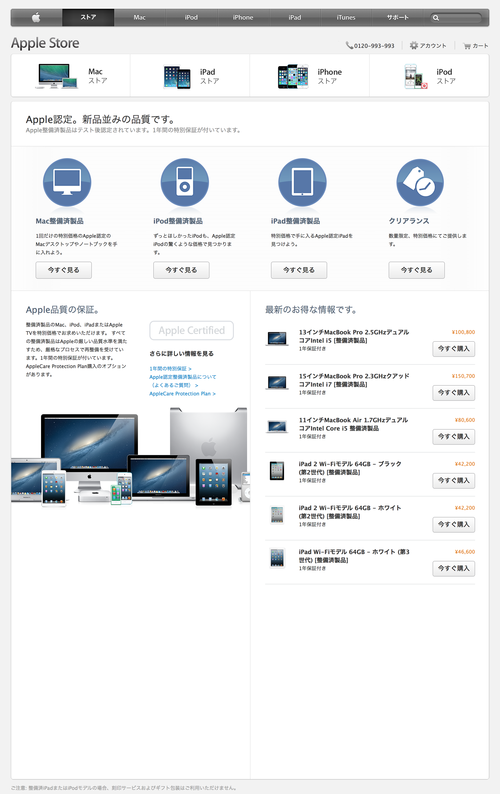The height and width of the screenshot is (794, 500).
Task: Click 今すぐ見る under iPad整備済製品
Action: tap(299, 270)
